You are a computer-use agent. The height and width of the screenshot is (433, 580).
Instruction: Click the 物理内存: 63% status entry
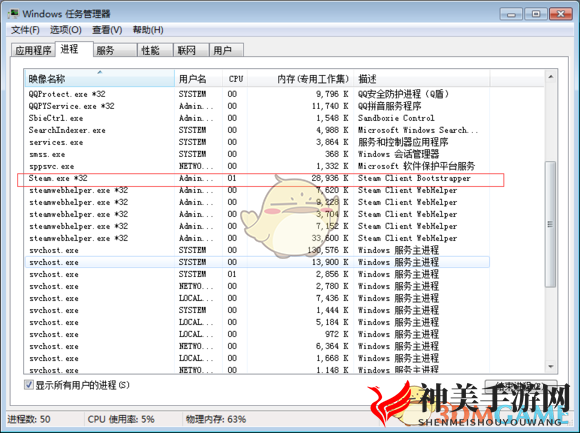click(216, 419)
